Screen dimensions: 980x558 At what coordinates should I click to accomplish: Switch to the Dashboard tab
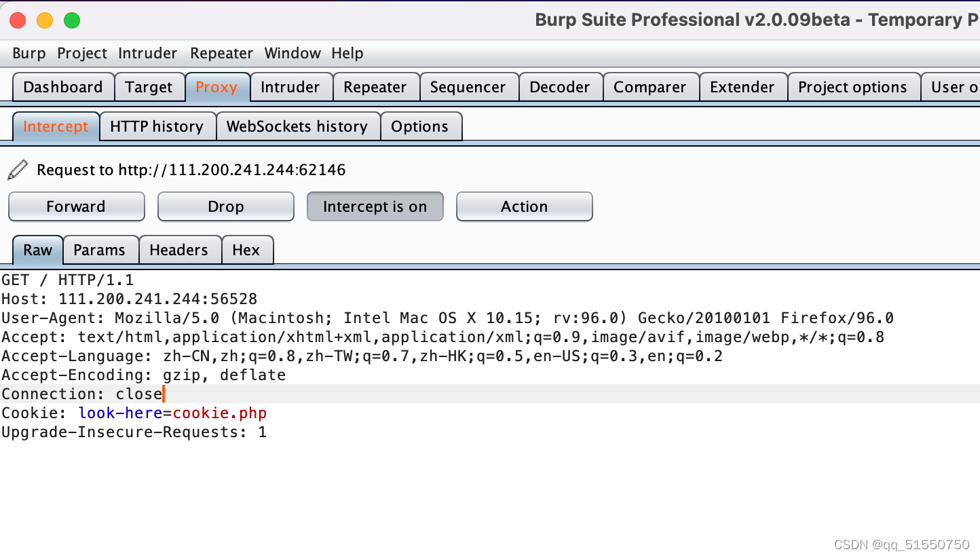click(63, 88)
